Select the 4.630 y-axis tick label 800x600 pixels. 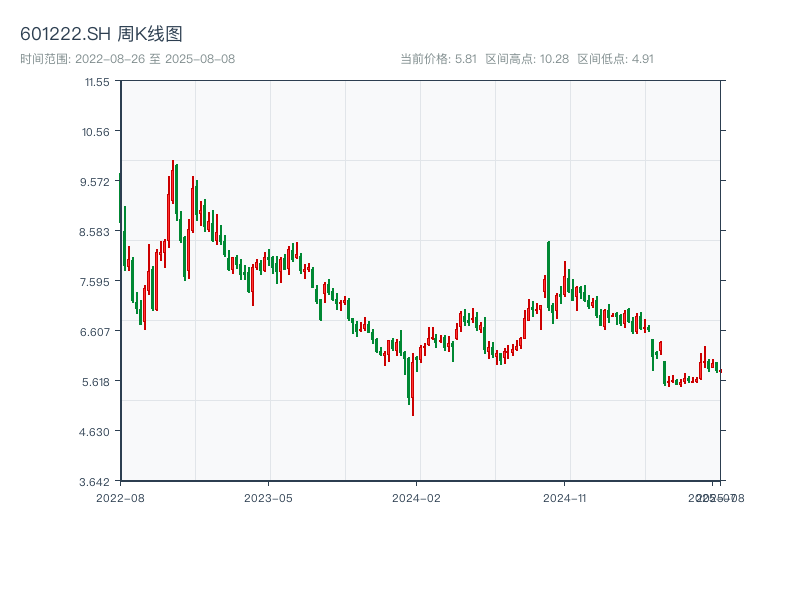pos(96,432)
